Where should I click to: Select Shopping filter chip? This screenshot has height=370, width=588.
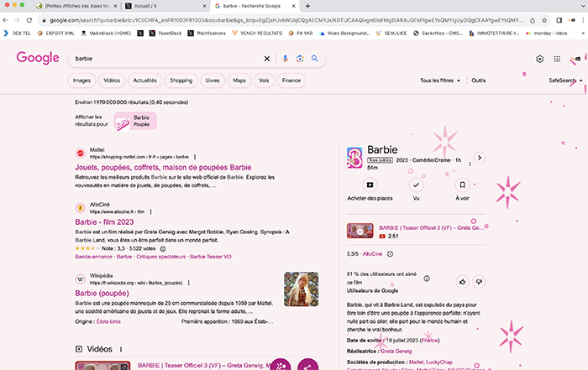point(181,81)
